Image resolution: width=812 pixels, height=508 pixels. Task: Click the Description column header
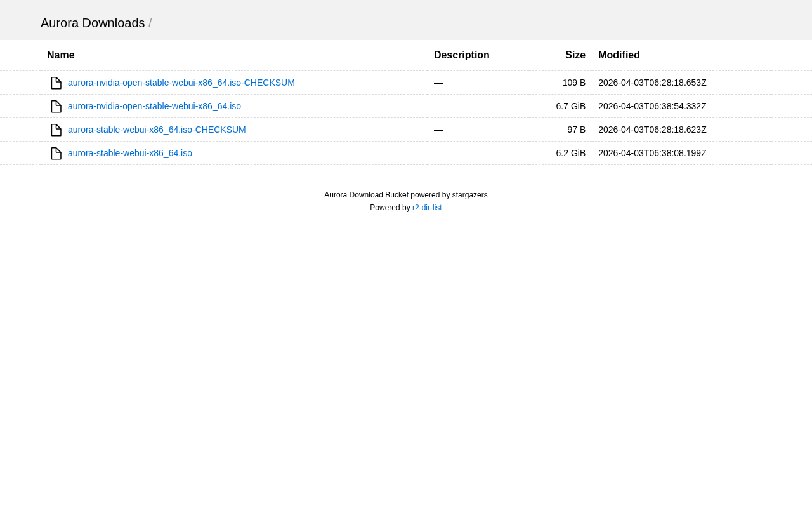tap(461, 55)
